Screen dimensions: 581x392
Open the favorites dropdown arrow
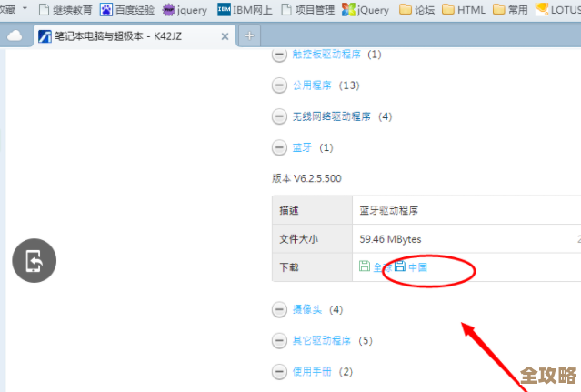tap(25, 8)
